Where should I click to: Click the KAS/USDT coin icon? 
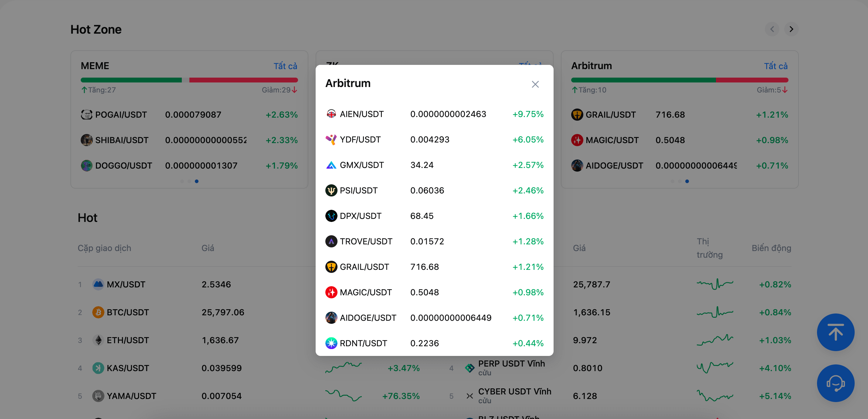coord(98,368)
